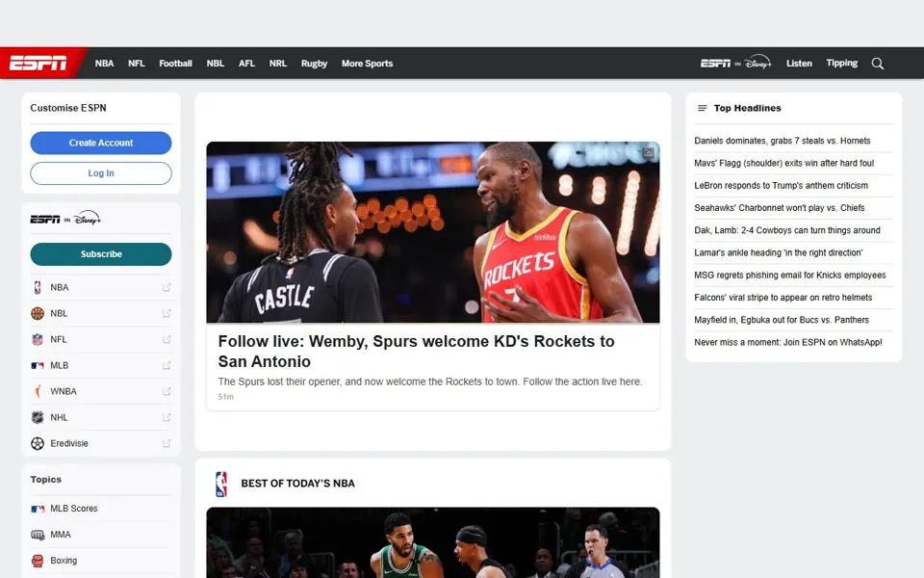Open the Tipping navigation item
This screenshot has width=924, height=578.
(x=841, y=64)
